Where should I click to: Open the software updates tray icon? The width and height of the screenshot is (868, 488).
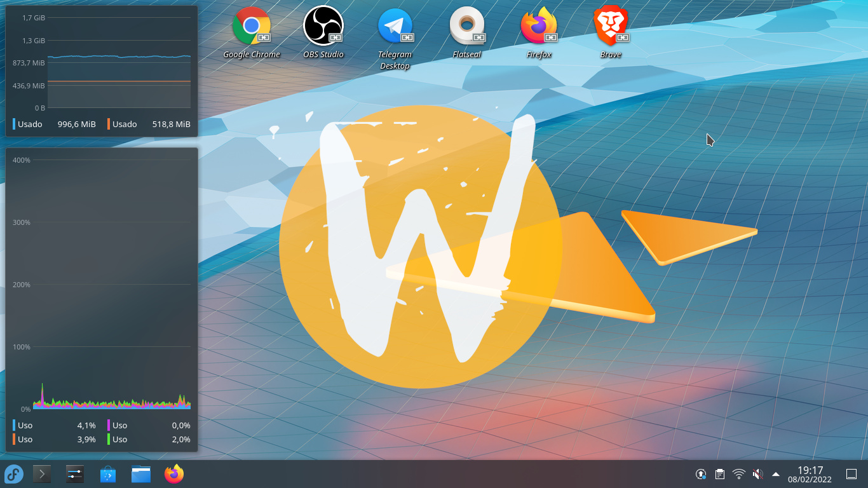point(700,473)
